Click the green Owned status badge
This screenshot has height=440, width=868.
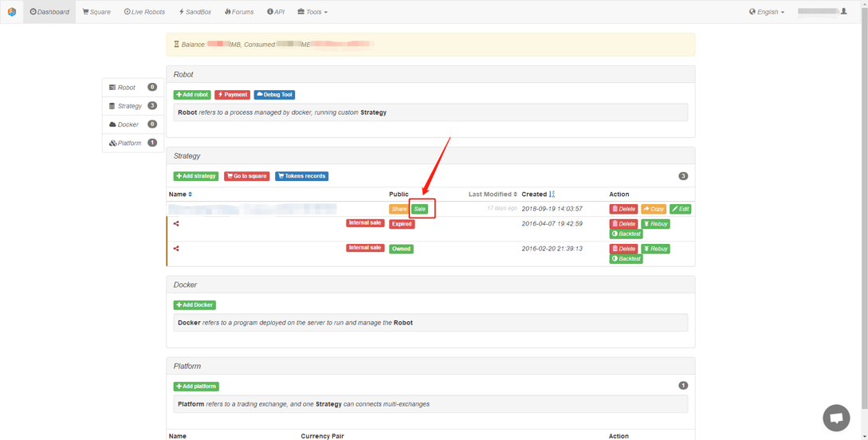click(402, 249)
